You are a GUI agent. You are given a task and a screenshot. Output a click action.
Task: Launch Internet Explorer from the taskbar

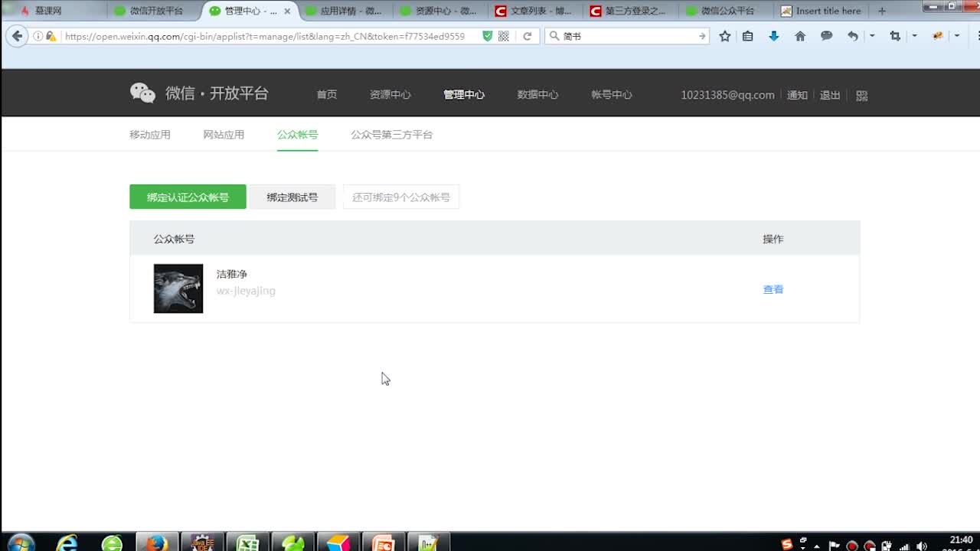(x=67, y=543)
